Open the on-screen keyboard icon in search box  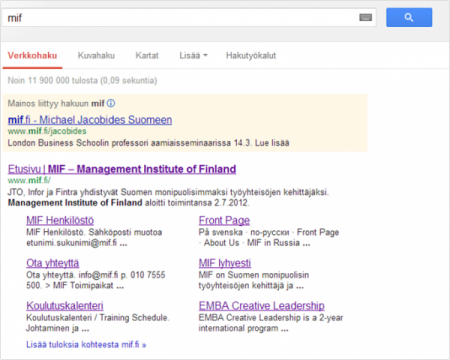coord(366,17)
